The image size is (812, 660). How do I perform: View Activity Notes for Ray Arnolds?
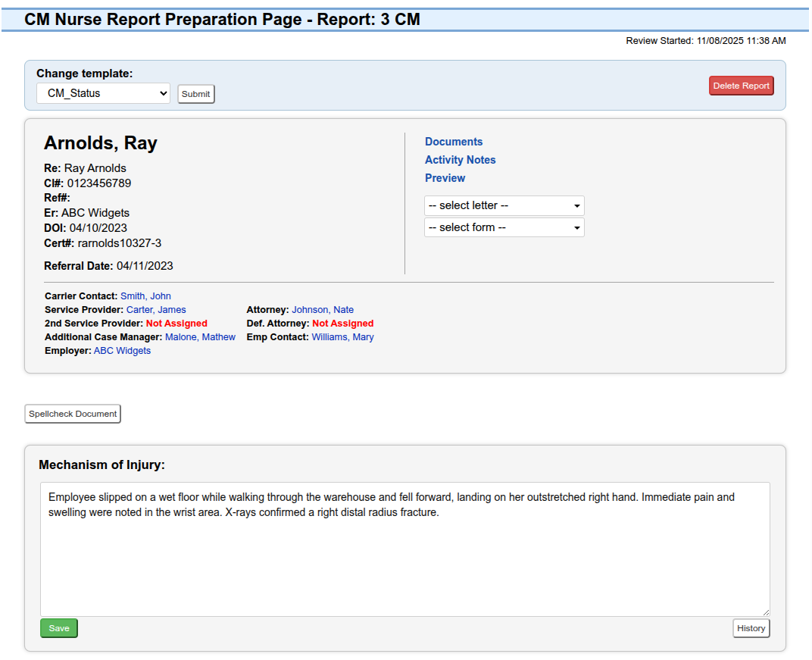[460, 160]
